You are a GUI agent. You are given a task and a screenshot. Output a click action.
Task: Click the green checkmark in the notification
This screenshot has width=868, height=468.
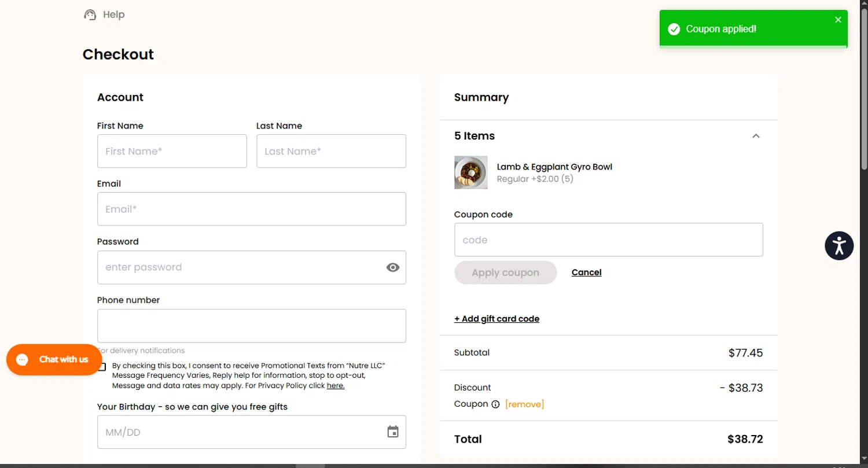pyautogui.click(x=674, y=30)
